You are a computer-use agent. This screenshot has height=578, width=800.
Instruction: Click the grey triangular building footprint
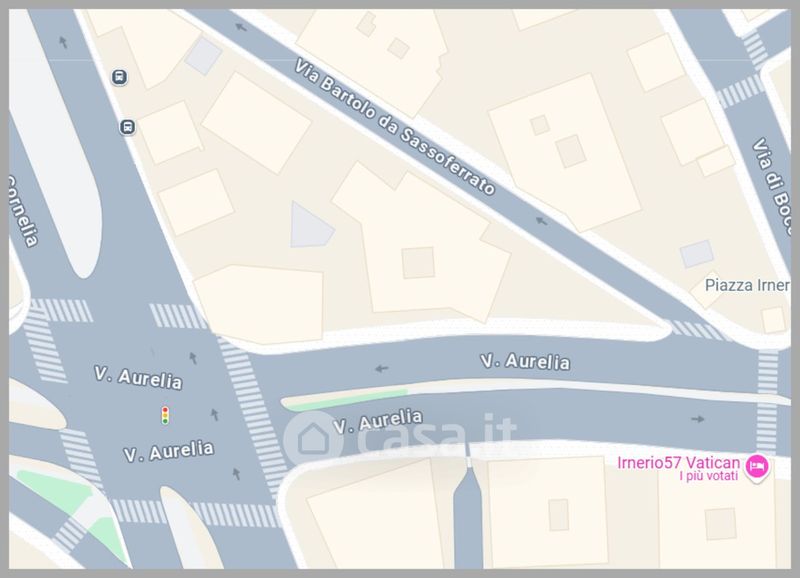(310, 226)
